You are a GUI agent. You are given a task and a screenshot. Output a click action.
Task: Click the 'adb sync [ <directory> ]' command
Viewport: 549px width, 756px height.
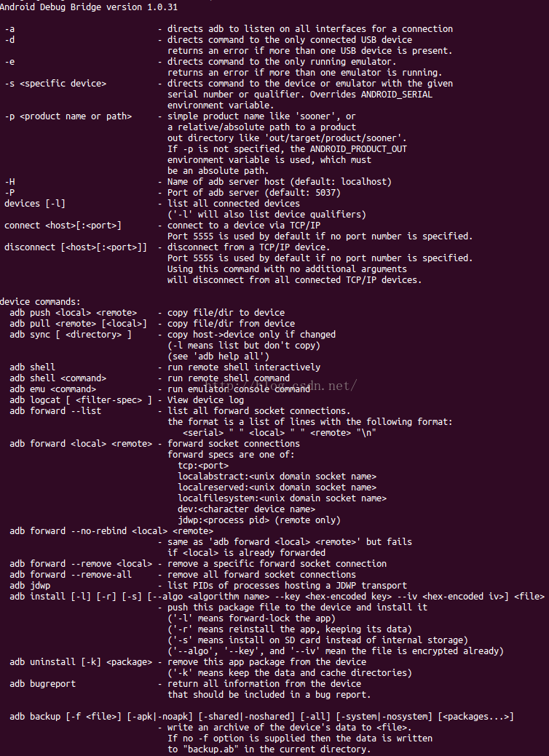[71, 335]
